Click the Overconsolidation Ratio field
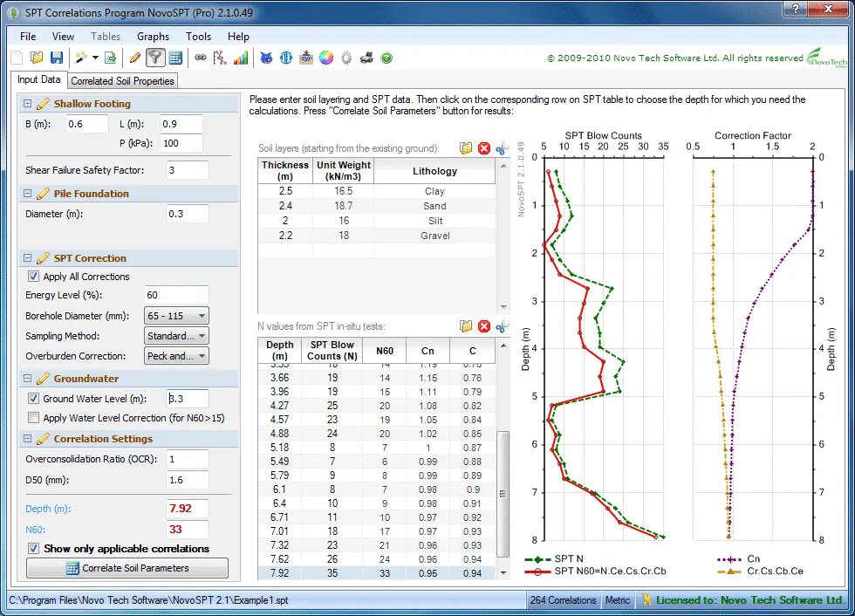Viewport: 855px width, 616px height. [x=187, y=459]
